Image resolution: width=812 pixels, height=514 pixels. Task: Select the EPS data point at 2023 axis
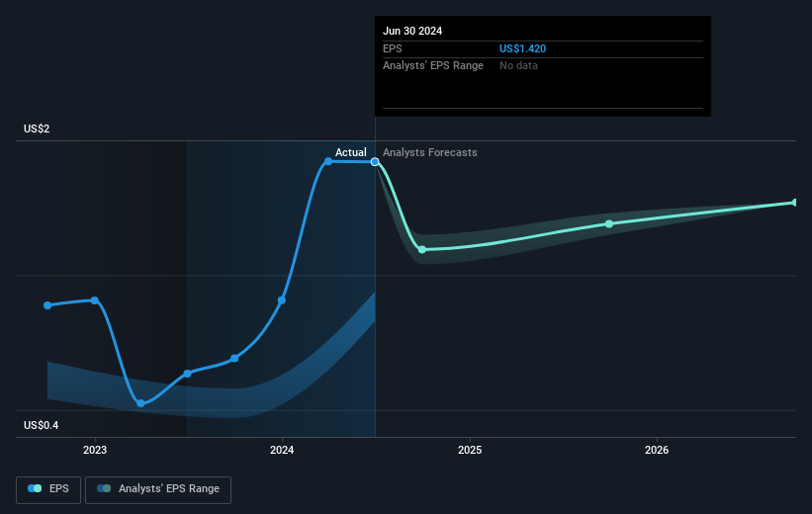tap(95, 300)
